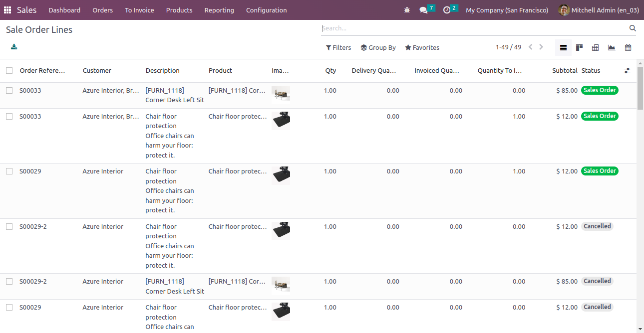
Task: Open the Group By dropdown
Action: (x=378, y=48)
